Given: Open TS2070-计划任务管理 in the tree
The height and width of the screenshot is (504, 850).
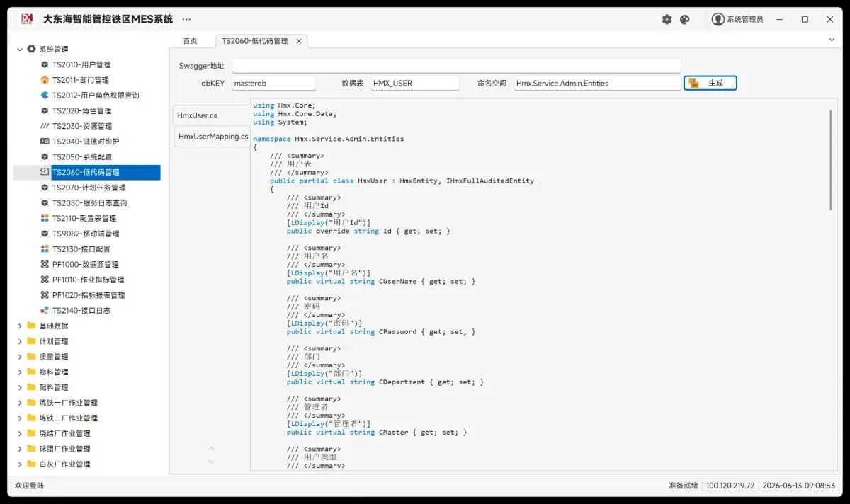Looking at the screenshot, I should (x=89, y=188).
